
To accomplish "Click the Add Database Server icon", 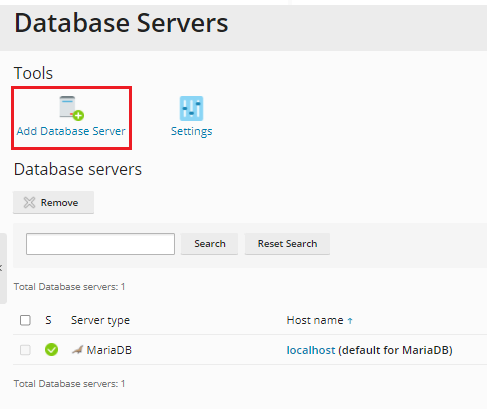I will coord(72,108).
